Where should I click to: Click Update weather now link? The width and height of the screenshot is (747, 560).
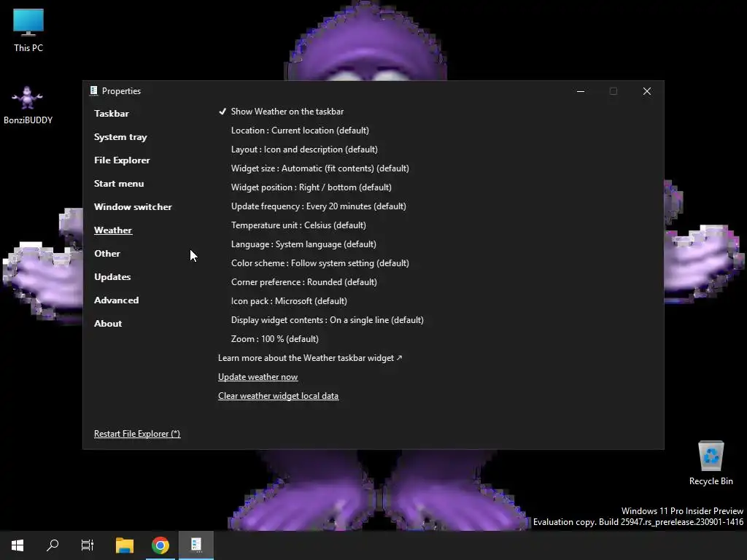[258, 377]
